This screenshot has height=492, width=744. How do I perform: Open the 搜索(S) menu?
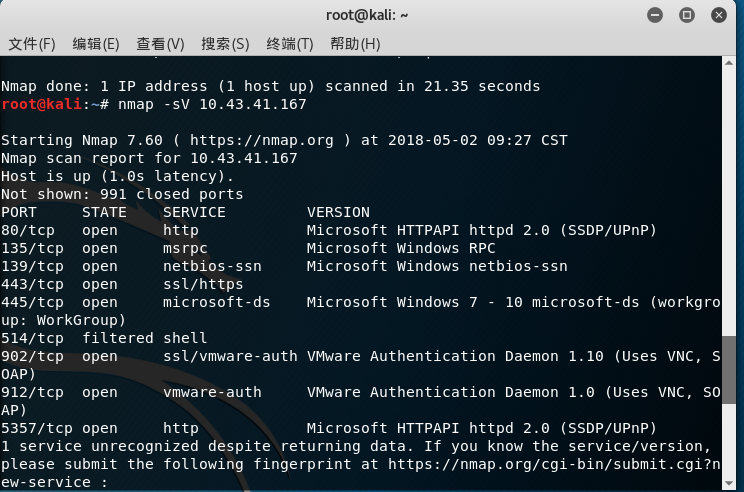click(225, 44)
